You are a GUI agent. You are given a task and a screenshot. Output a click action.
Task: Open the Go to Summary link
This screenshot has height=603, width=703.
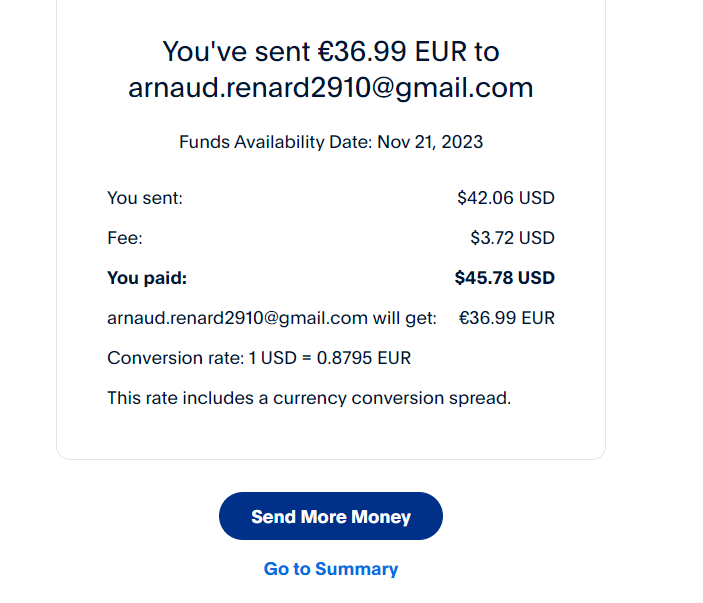pos(330,569)
